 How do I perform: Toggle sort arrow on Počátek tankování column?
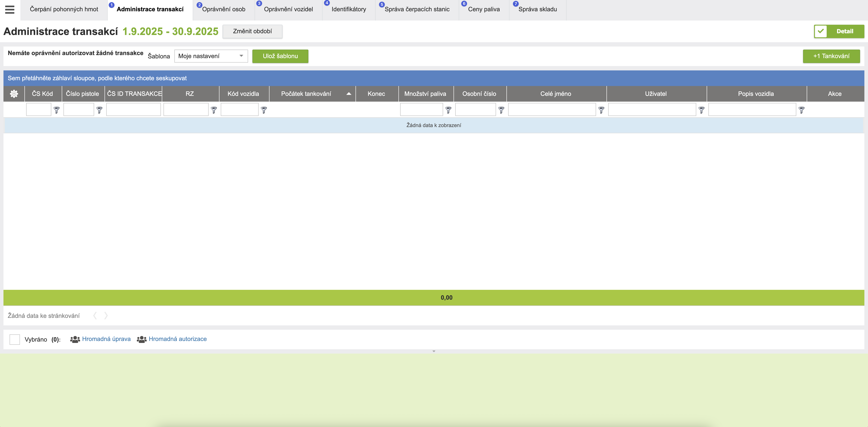[x=349, y=94]
